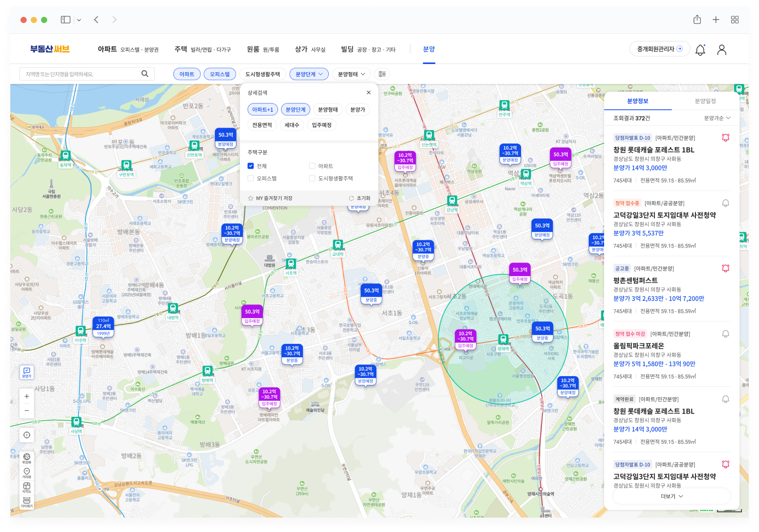Image resolution: width=759 pixels, height=532 pixels.
Task: Open browser sidebar dropdown chevron
Action: [79, 20]
